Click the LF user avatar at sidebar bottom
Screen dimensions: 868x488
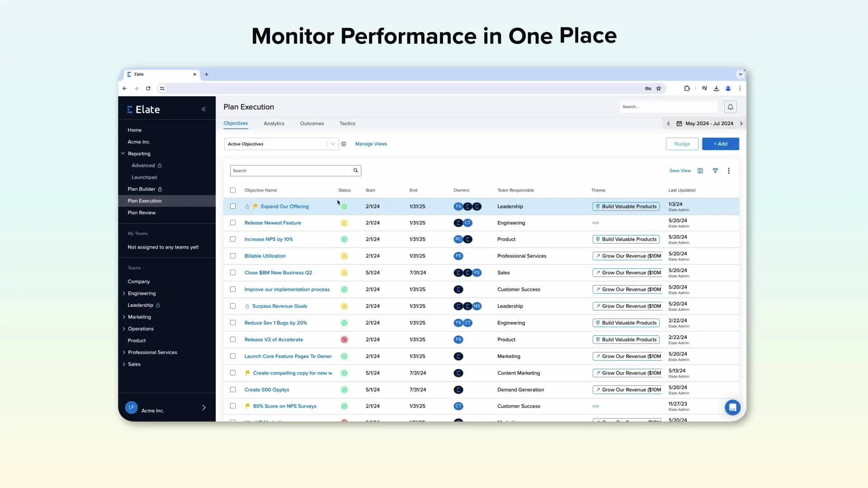coord(131,408)
